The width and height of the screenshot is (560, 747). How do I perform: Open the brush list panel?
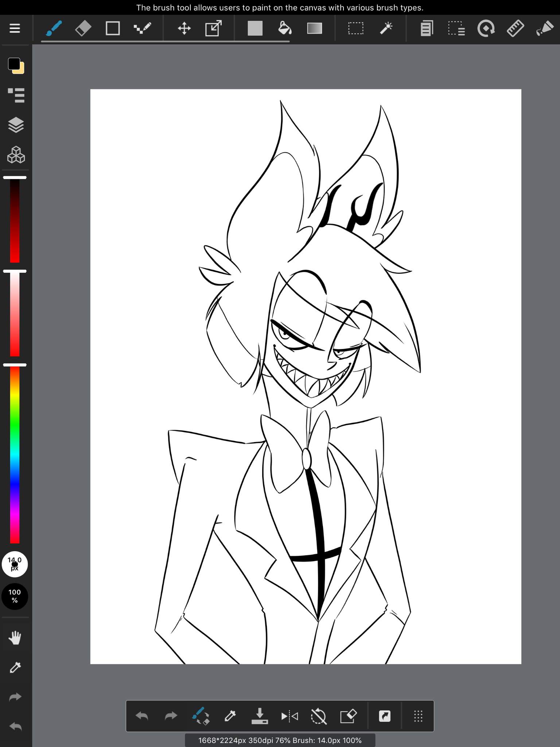tap(16, 95)
